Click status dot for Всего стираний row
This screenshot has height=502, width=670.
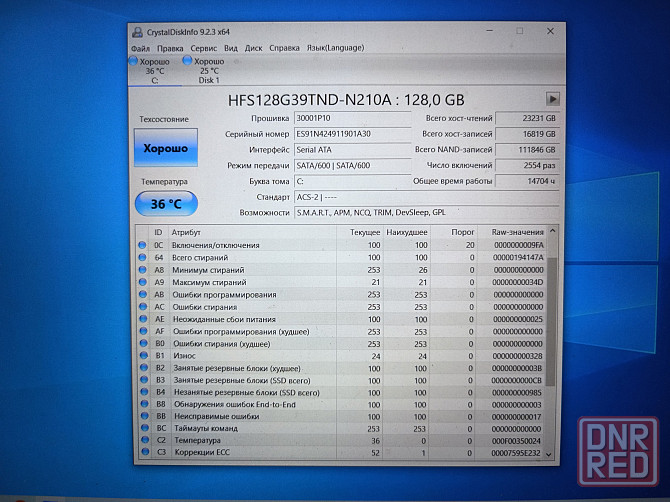tap(142, 258)
